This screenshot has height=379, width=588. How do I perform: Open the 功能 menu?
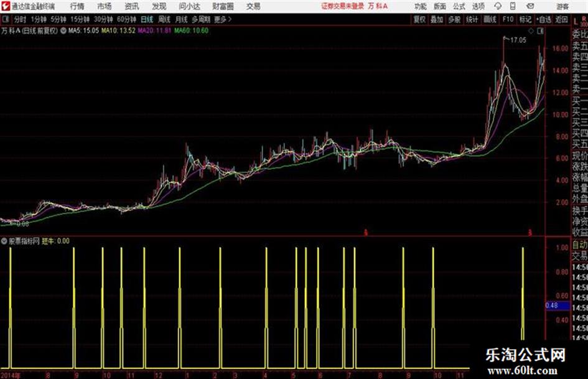click(x=421, y=6)
